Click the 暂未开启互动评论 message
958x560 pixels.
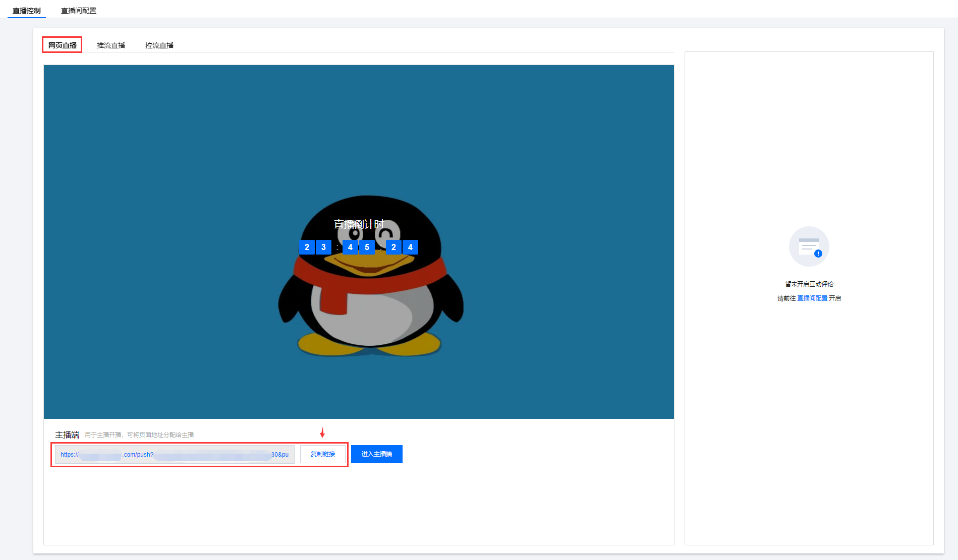(x=809, y=284)
